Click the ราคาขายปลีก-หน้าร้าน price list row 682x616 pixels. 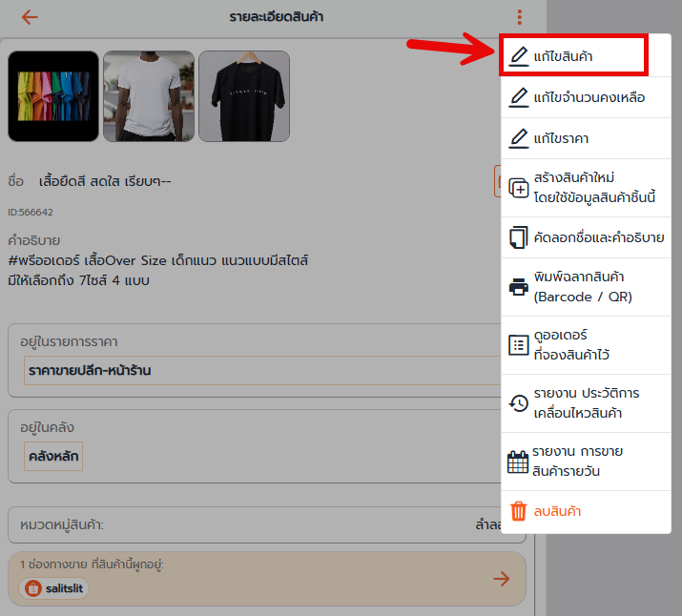pyautogui.click(x=88, y=370)
